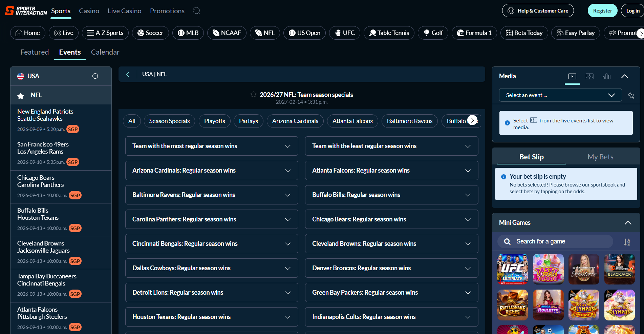Expand Team with the least regular season wins

[391, 146]
